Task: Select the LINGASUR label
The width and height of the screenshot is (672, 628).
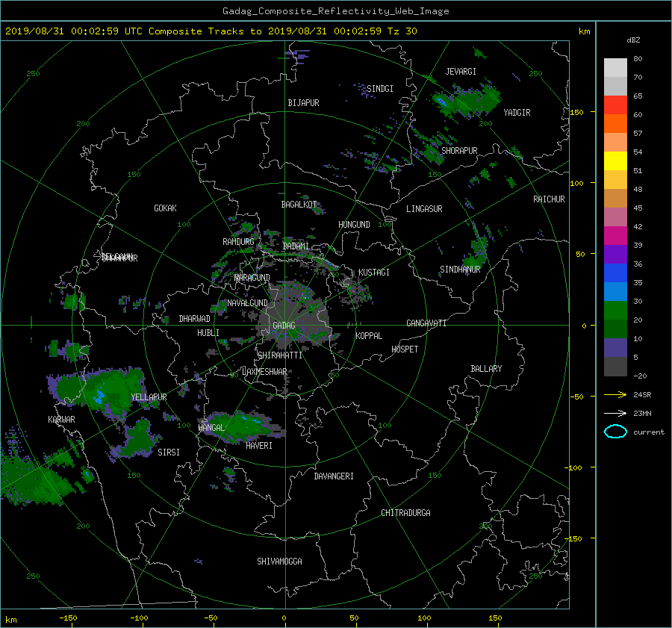Action: point(424,209)
